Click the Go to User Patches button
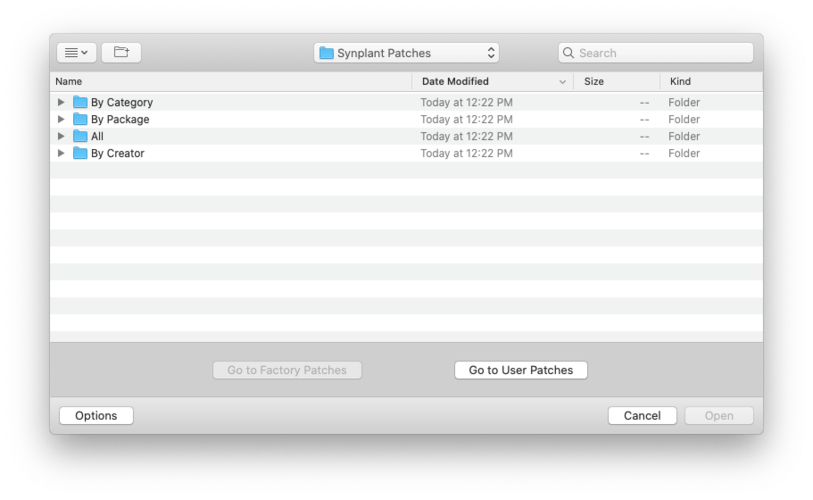This screenshot has height=500, width=813. coord(521,370)
